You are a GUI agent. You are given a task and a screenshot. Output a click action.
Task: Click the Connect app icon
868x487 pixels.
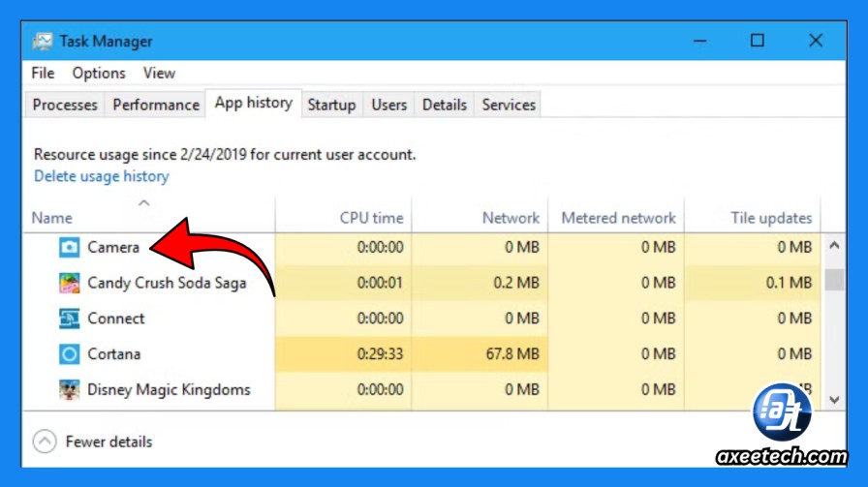coord(69,319)
